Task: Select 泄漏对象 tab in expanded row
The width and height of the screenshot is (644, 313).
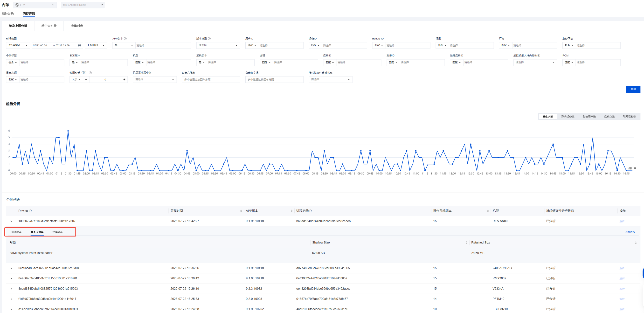Action: (x=16, y=232)
